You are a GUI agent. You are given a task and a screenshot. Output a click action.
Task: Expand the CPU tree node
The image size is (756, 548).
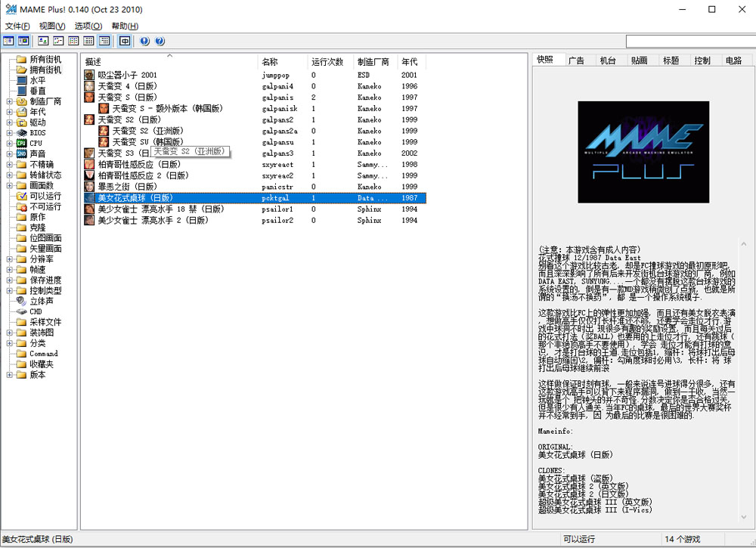(x=9, y=143)
